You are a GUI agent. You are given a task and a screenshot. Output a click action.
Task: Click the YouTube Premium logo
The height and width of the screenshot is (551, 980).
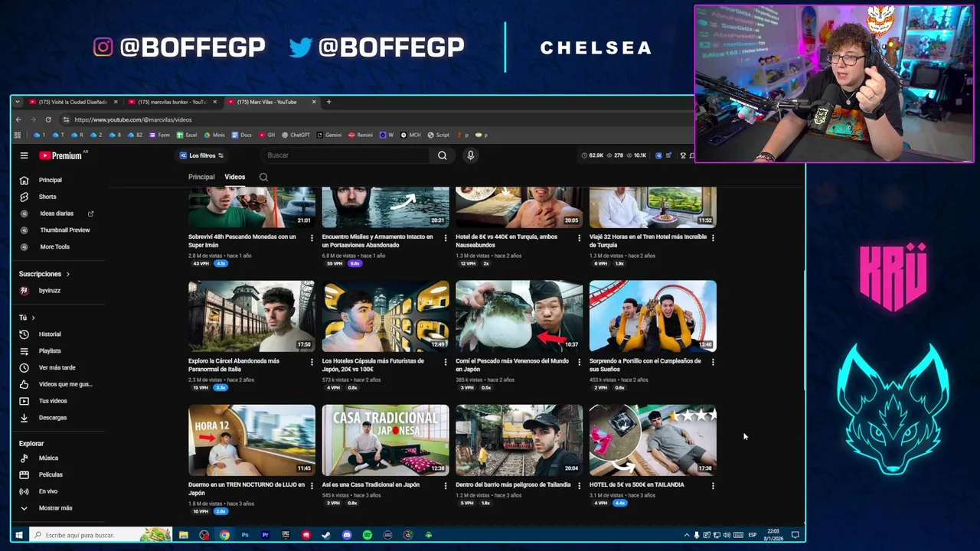[x=61, y=155]
